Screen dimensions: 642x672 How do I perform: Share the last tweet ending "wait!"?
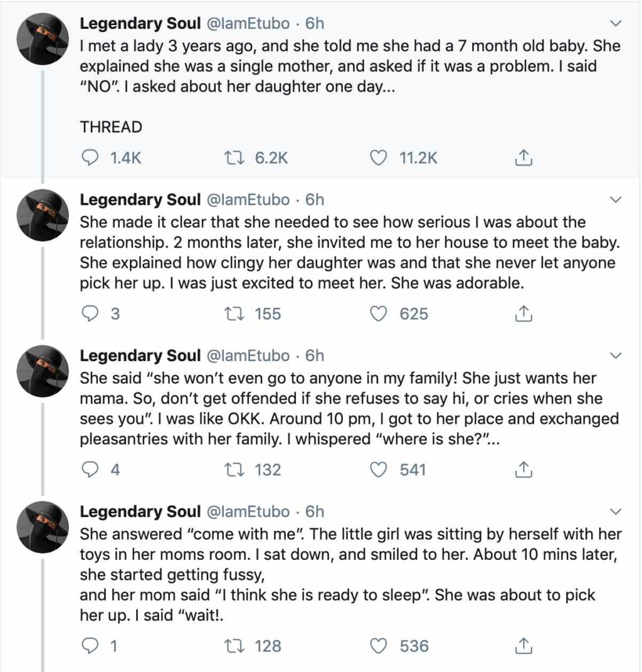[x=523, y=645]
